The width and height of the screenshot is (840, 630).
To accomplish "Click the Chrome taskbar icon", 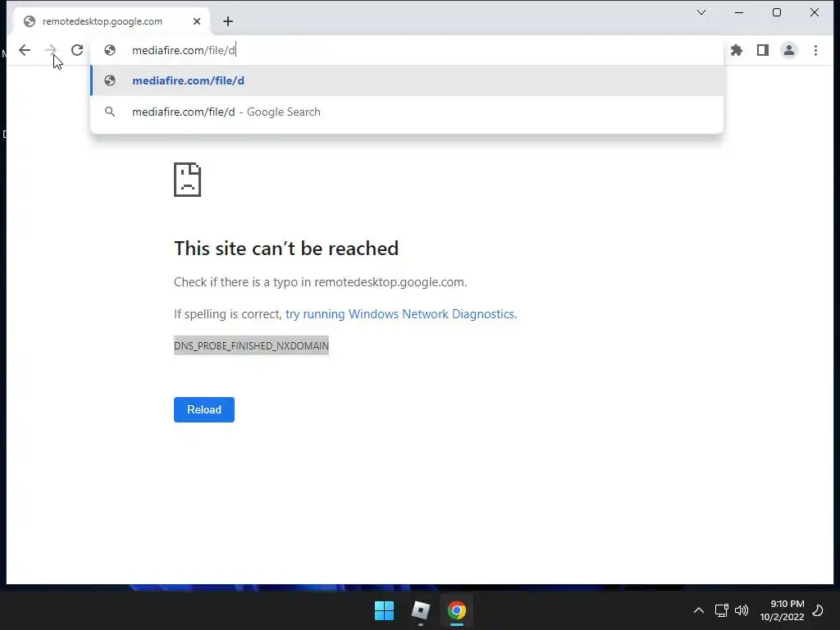I will click(x=457, y=610).
